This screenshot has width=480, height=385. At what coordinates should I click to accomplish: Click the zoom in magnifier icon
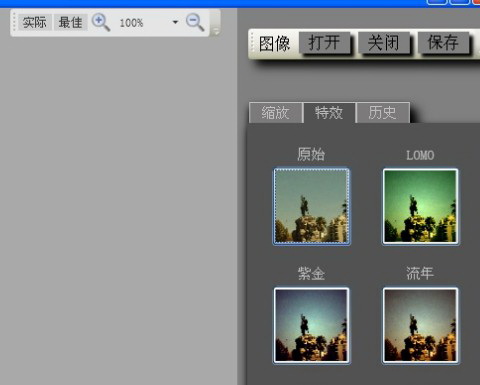101,22
